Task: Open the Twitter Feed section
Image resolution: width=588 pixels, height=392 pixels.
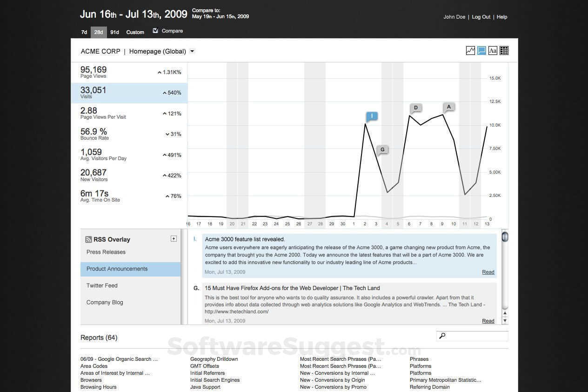Action: 101,285
